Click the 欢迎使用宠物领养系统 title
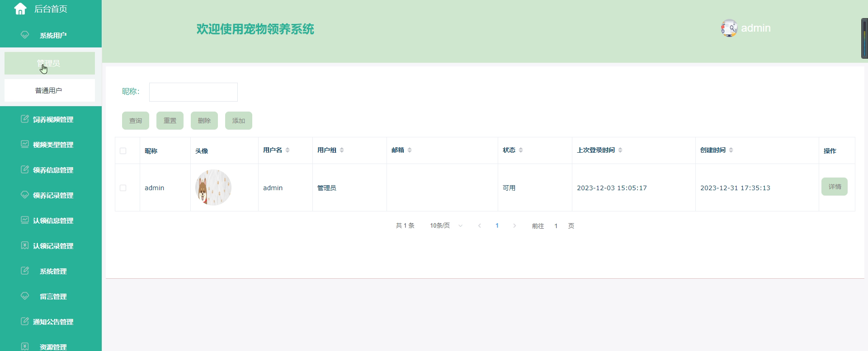 point(255,29)
